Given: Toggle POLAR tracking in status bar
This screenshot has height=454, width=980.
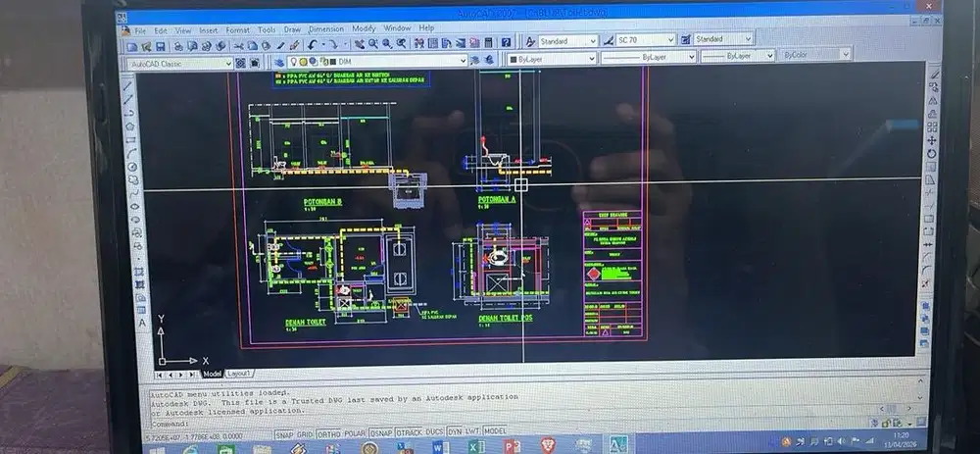Looking at the screenshot, I should 355,432.
